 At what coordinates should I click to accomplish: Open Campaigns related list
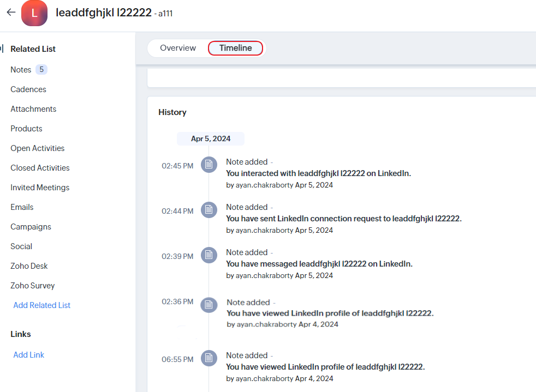31,227
